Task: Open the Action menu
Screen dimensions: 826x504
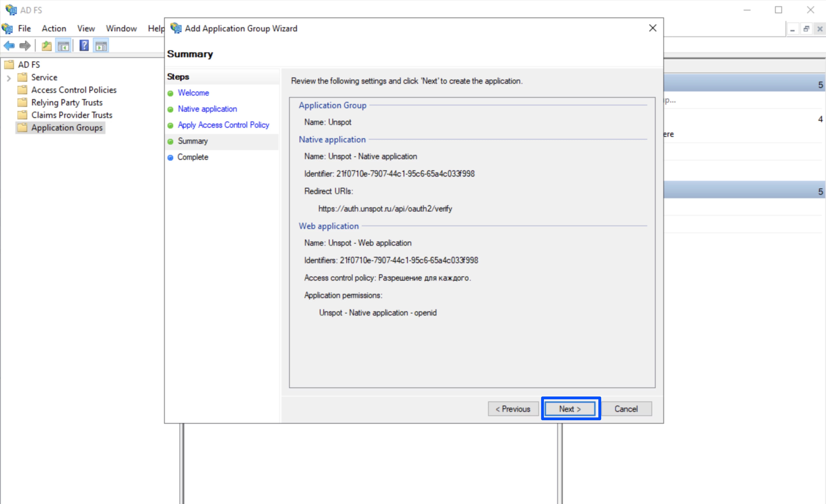Action: click(54, 28)
